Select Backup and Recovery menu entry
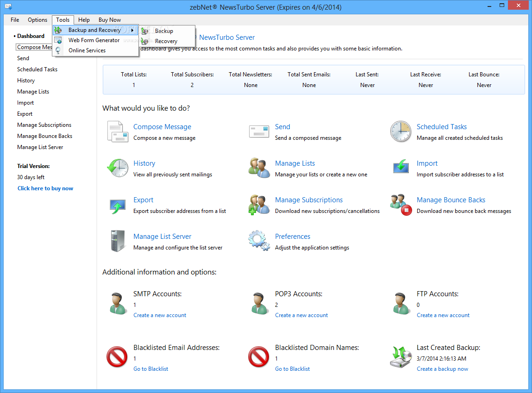 pos(96,30)
